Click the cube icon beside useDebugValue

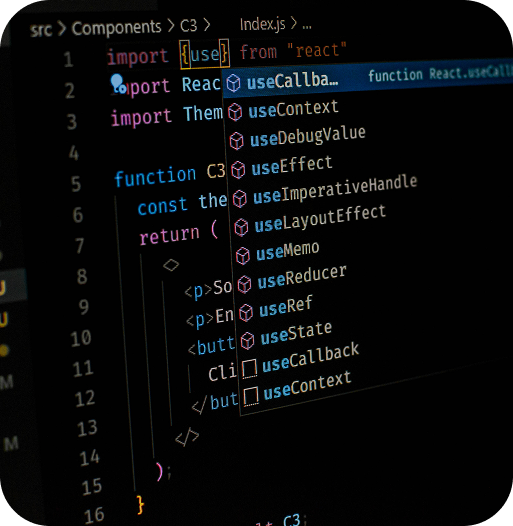pos(236,140)
